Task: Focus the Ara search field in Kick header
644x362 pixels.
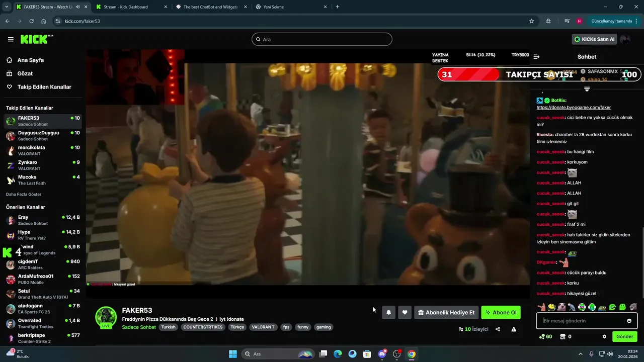Action: tap(322, 39)
